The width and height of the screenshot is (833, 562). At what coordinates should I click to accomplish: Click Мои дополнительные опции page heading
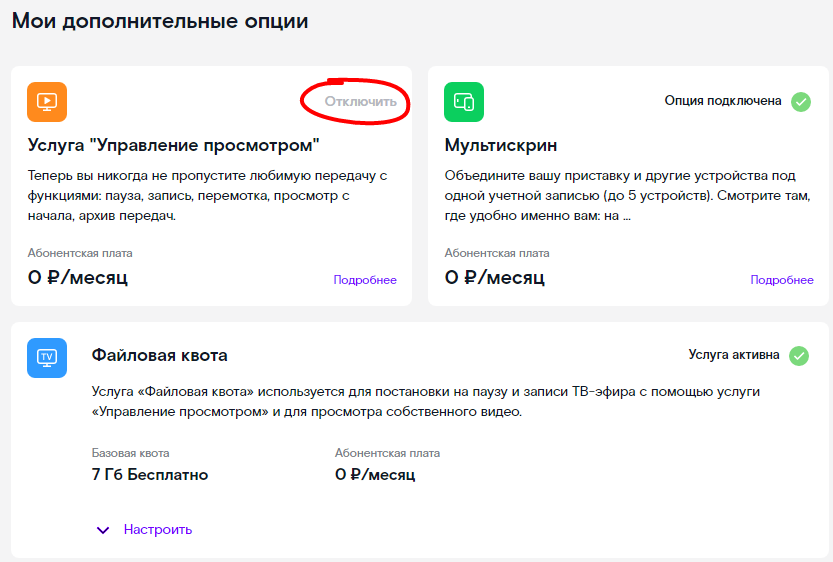click(x=160, y=21)
